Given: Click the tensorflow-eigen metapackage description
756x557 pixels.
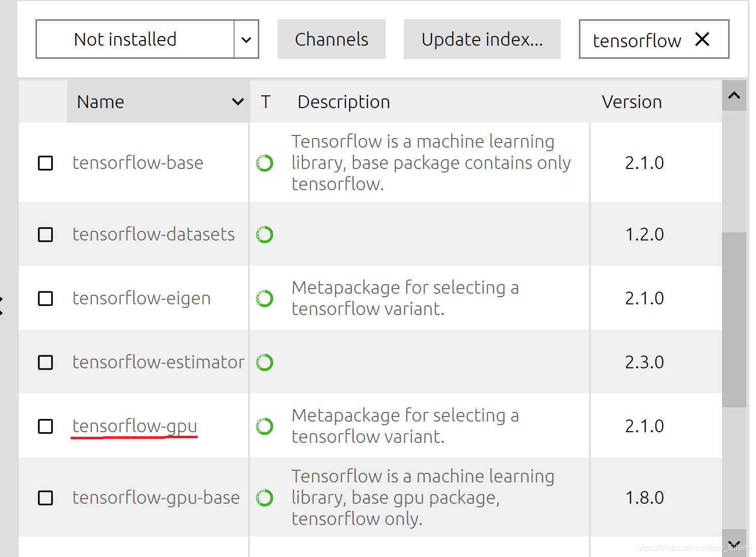Looking at the screenshot, I should click(405, 298).
